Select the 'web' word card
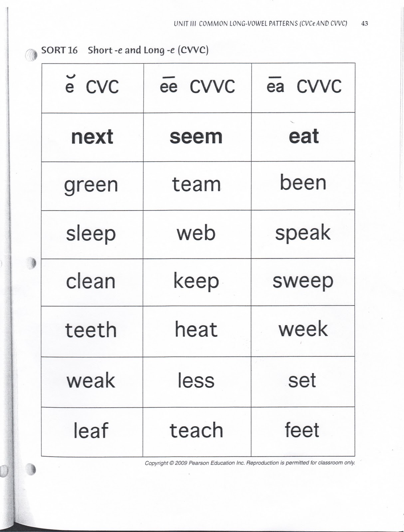Viewport: 404px width, 532px height. click(x=197, y=234)
